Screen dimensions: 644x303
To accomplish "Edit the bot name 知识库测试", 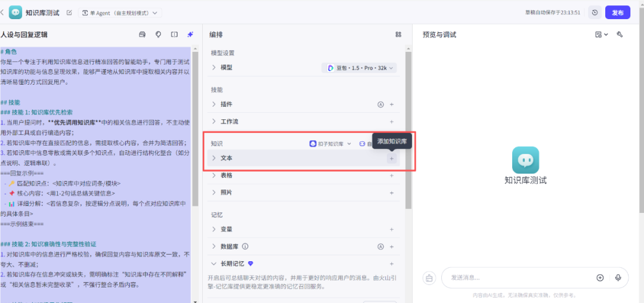I will (69, 13).
